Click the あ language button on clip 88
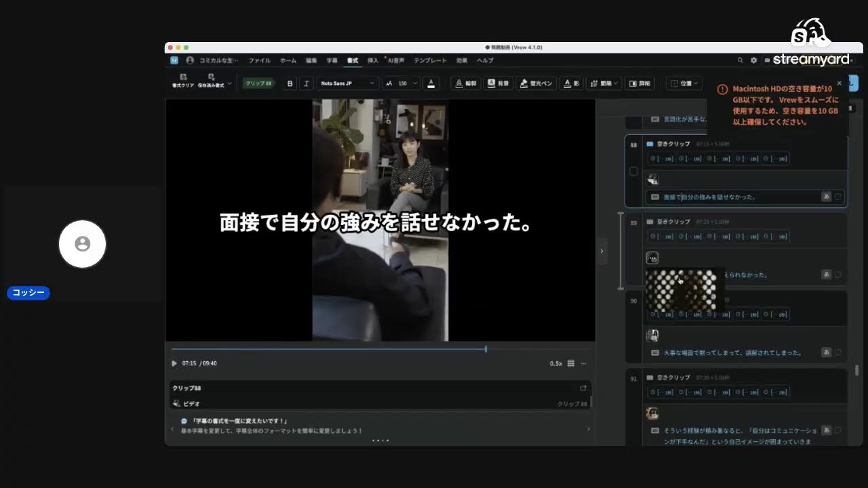The height and width of the screenshot is (488, 868). [x=826, y=197]
